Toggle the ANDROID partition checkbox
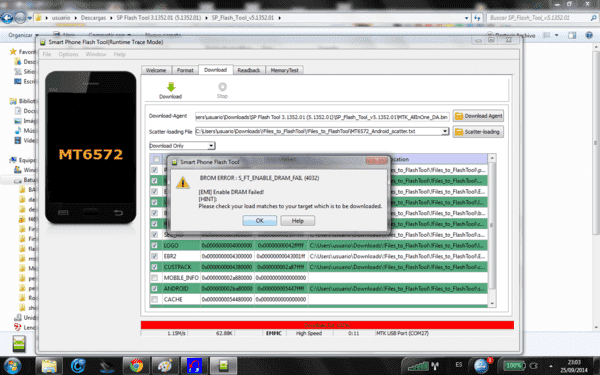 [155, 288]
